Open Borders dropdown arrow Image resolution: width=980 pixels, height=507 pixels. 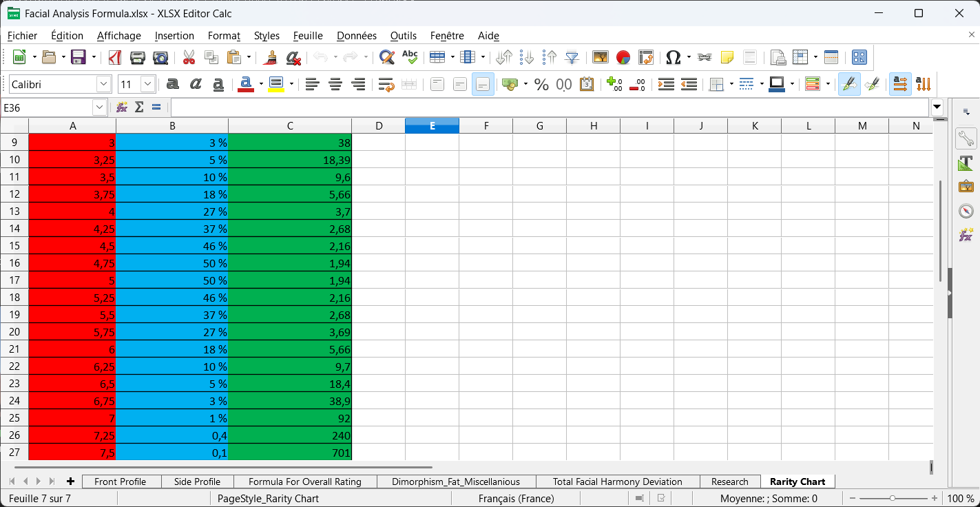coord(731,84)
